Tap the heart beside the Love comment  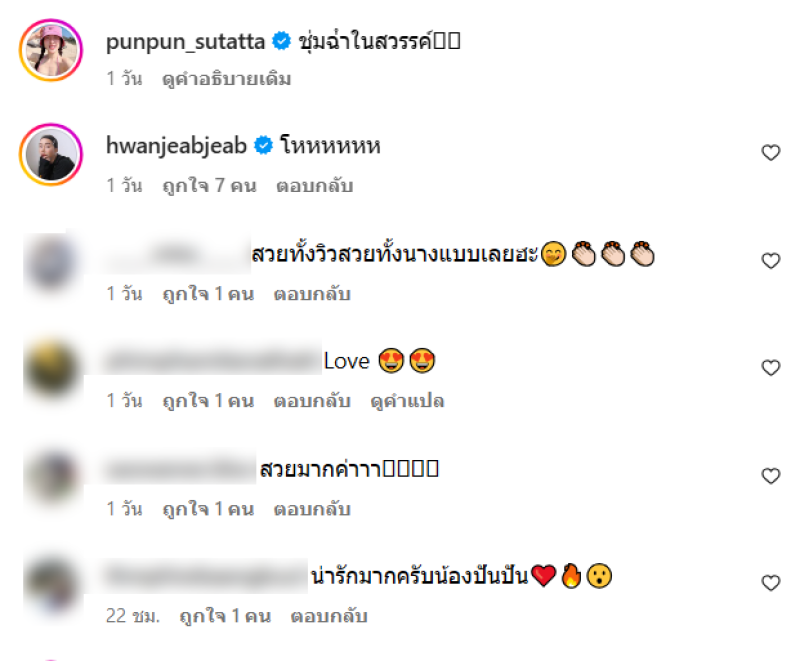[x=770, y=367]
